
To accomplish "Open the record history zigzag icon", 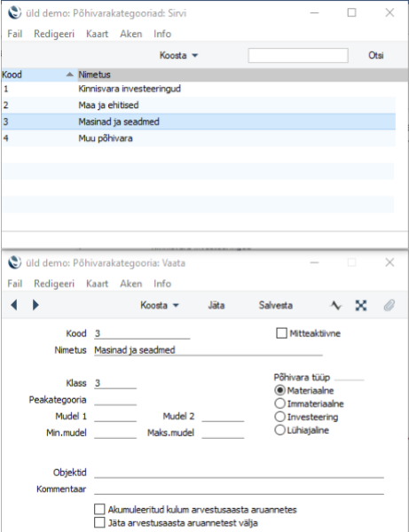I will tap(335, 305).
